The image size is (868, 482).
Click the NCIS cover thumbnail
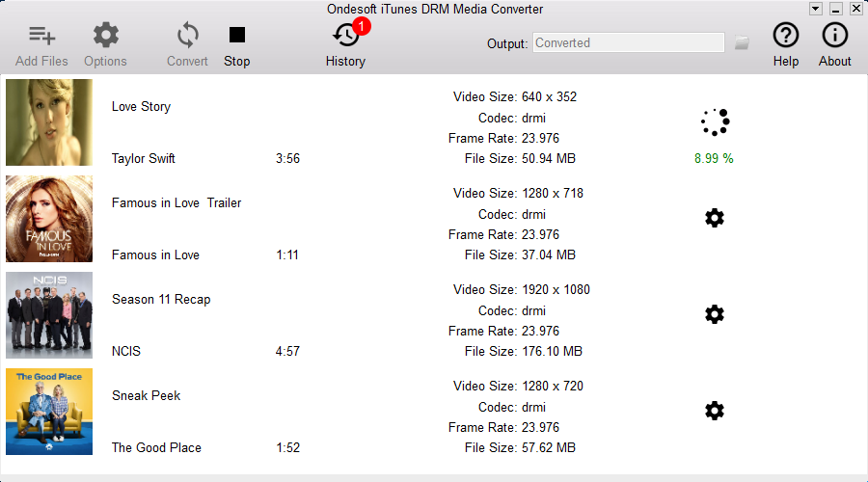[49, 315]
